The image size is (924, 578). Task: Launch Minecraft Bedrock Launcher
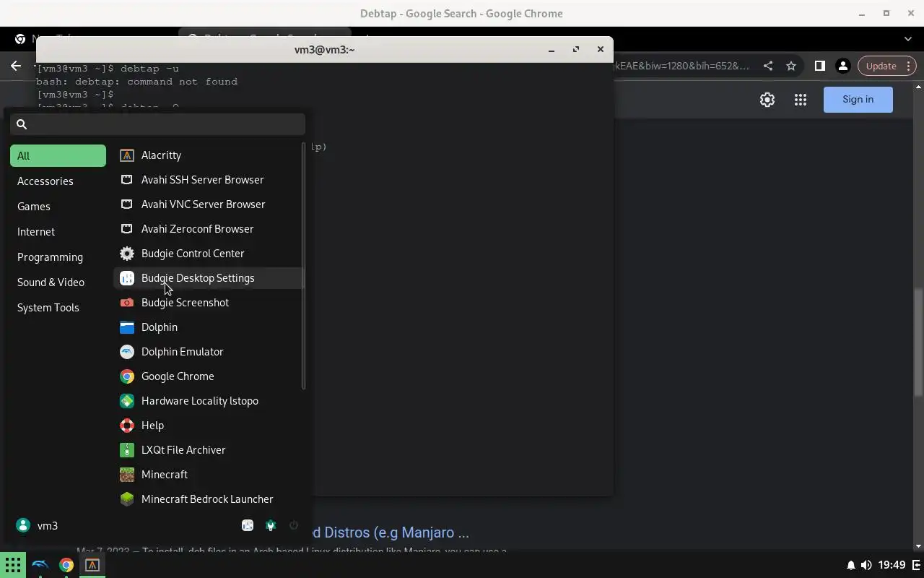click(x=209, y=499)
